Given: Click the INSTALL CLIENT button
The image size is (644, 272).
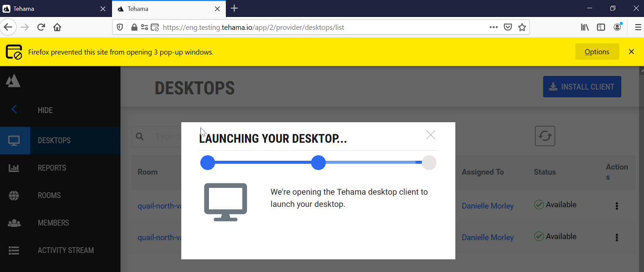Looking at the screenshot, I should [582, 87].
